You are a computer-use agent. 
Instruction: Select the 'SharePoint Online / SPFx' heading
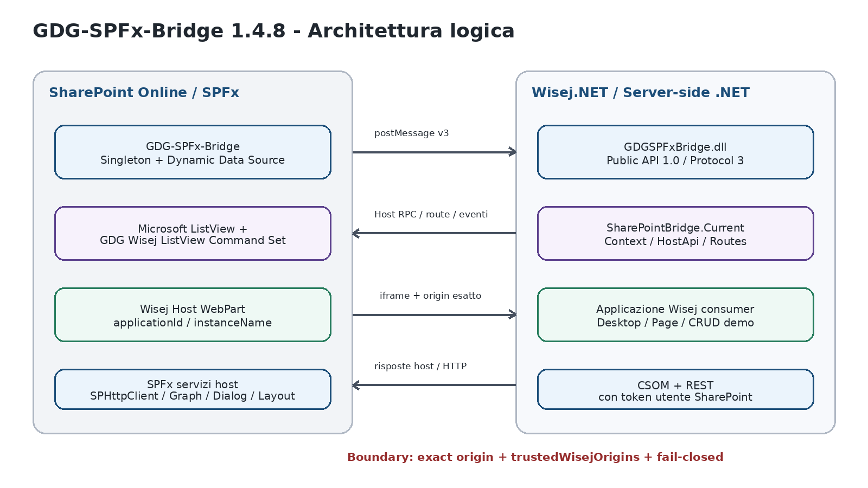[144, 93]
